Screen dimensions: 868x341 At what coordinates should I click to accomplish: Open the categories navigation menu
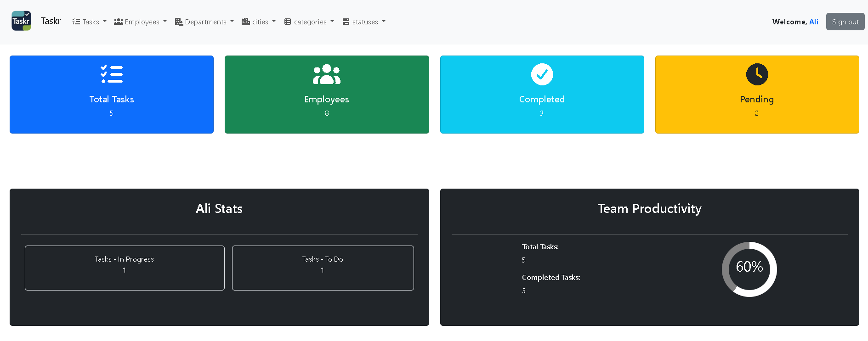point(310,22)
